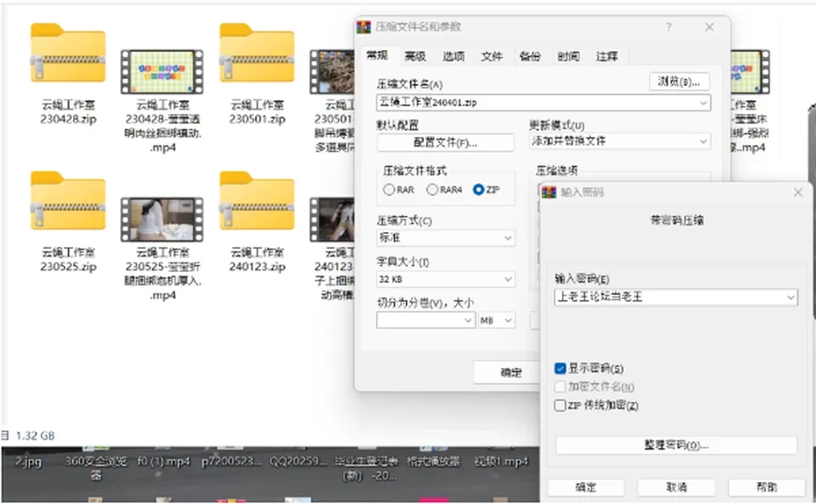Select the 云绳工作室230525.zip archive folder icon
The height and width of the screenshot is (504, 816).
coord(68,201)
